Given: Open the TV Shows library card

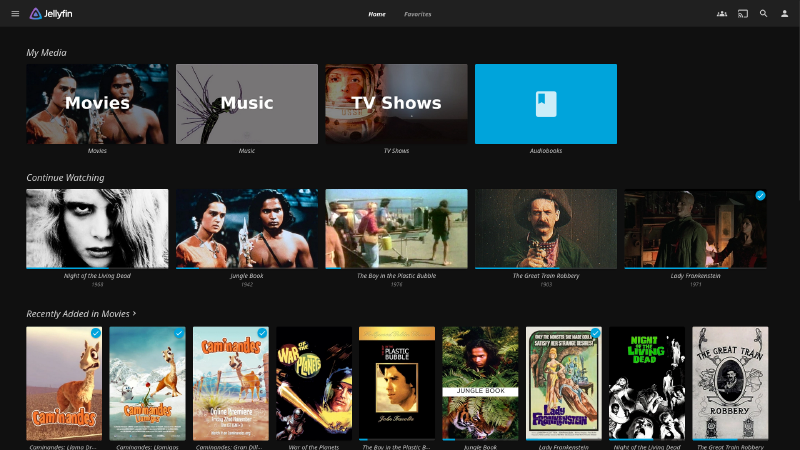Looking at the screenshot, I should 396,104.
